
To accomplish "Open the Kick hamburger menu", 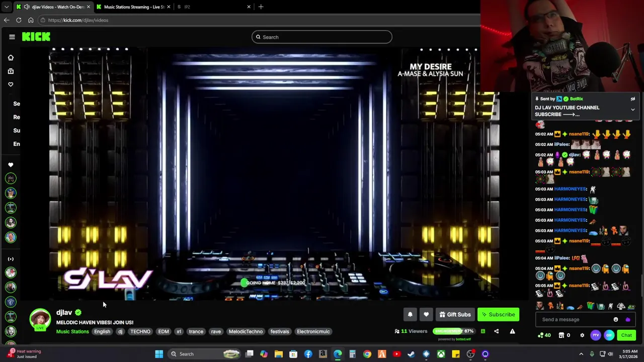I will [x=12, y=37].
